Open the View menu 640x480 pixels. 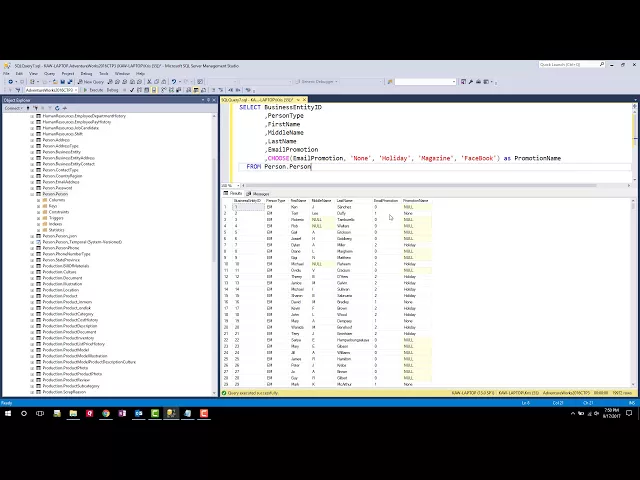pos(33,73)
